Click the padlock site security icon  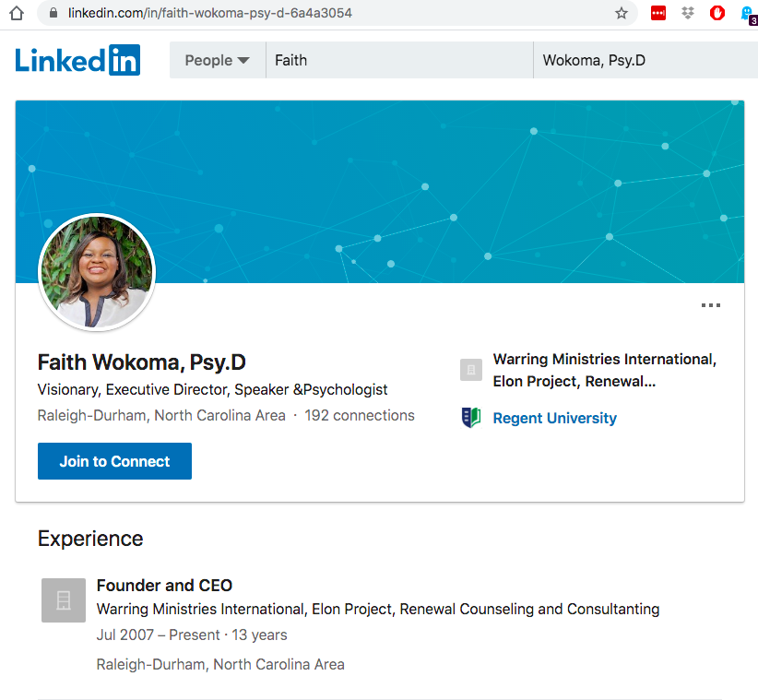tap(54, 13)
